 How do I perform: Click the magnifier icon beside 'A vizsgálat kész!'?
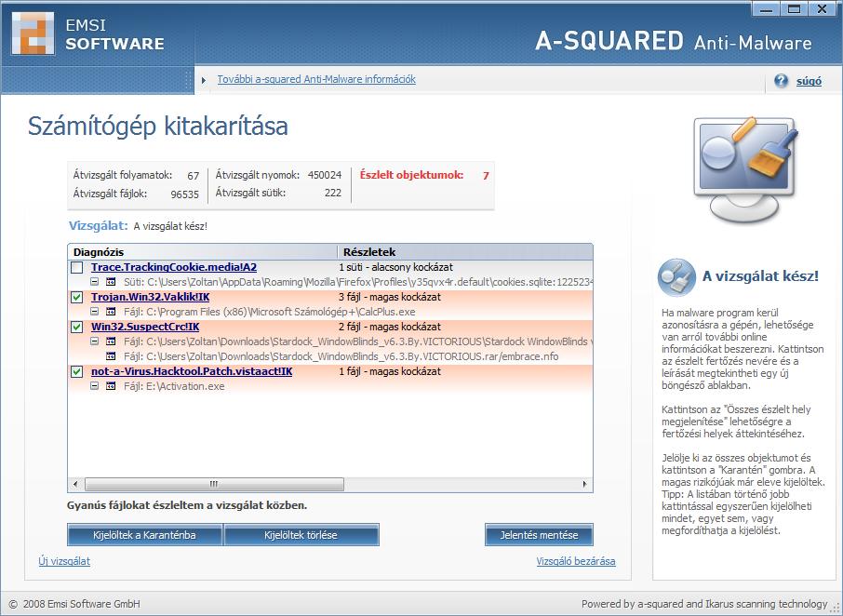pyautogui.click(x=675, y=276)
